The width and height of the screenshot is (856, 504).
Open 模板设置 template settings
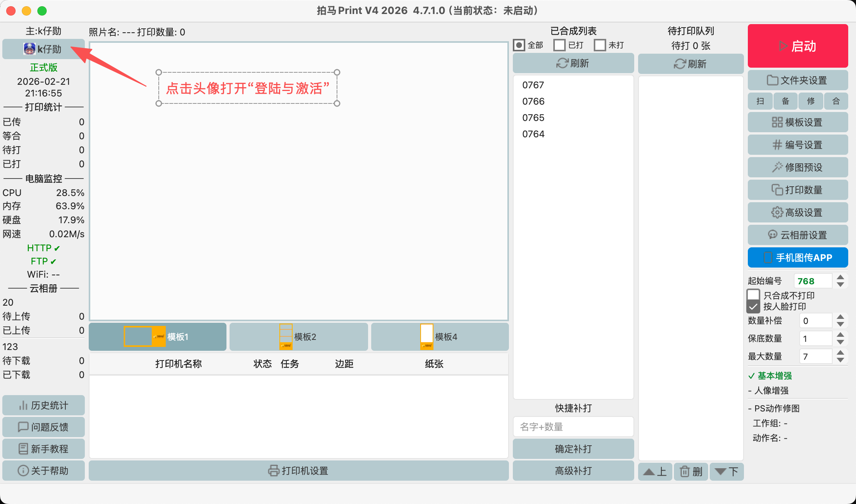[x=798, y=122]
